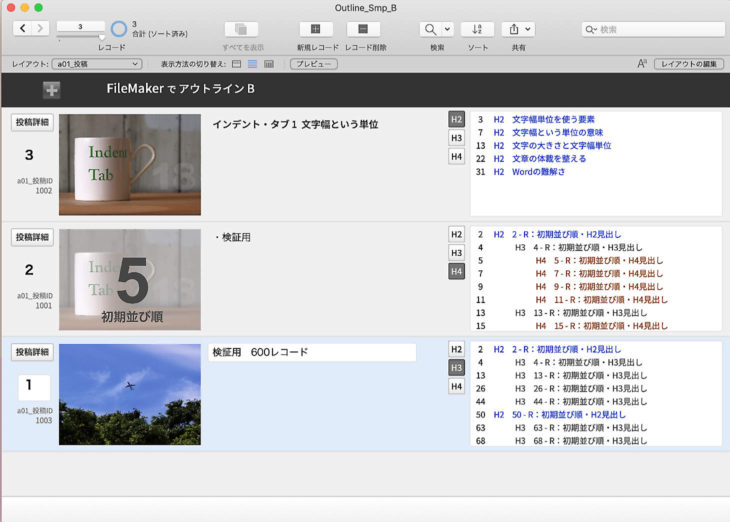Screen dimensions: 730x522
Task: Switch to Form view icon
Action: 237,64
